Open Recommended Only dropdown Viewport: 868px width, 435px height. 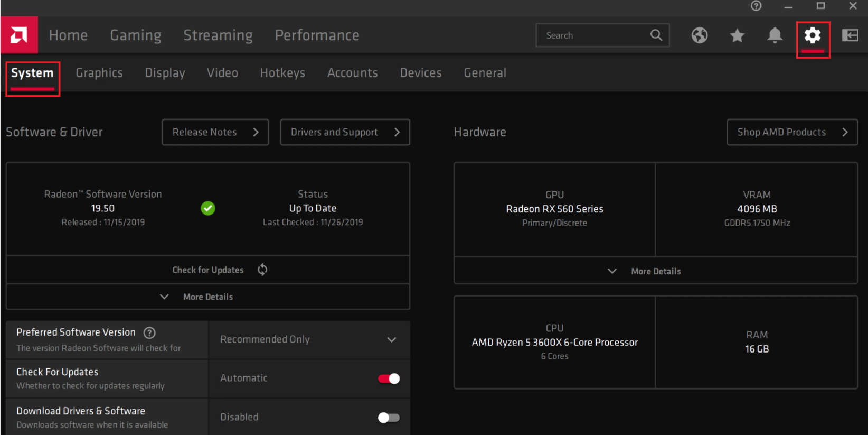click(x=309, y=339)
